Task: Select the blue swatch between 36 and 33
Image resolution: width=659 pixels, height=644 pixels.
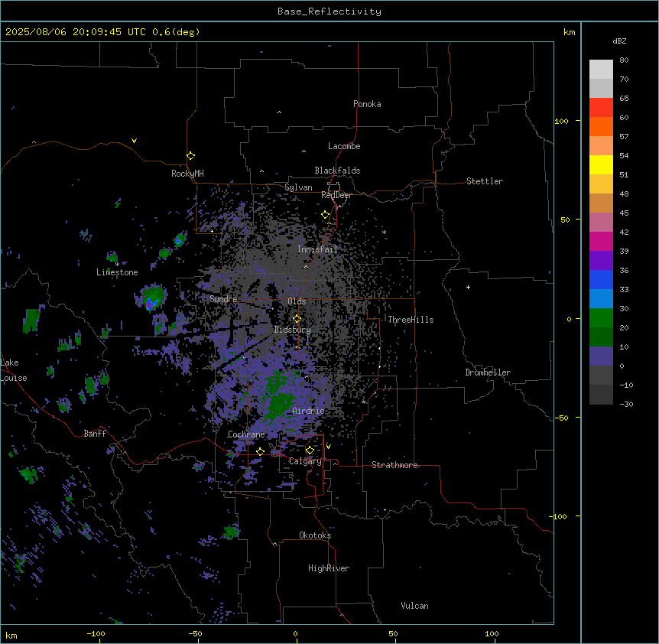Action: pyautogui.click(x=601, y=279)
